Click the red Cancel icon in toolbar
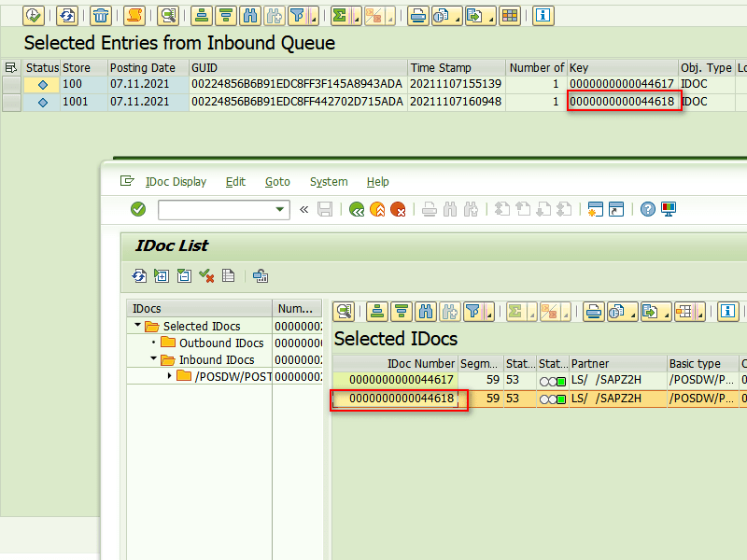Viewport: 747px width, 560px height. 399,210
